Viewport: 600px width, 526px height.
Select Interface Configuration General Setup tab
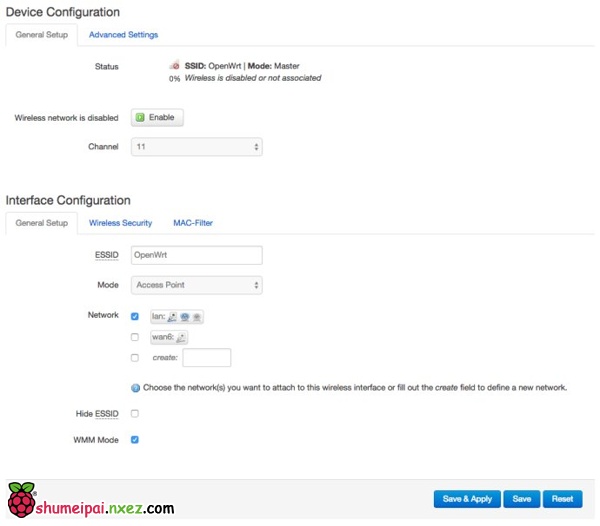(42, 223)
